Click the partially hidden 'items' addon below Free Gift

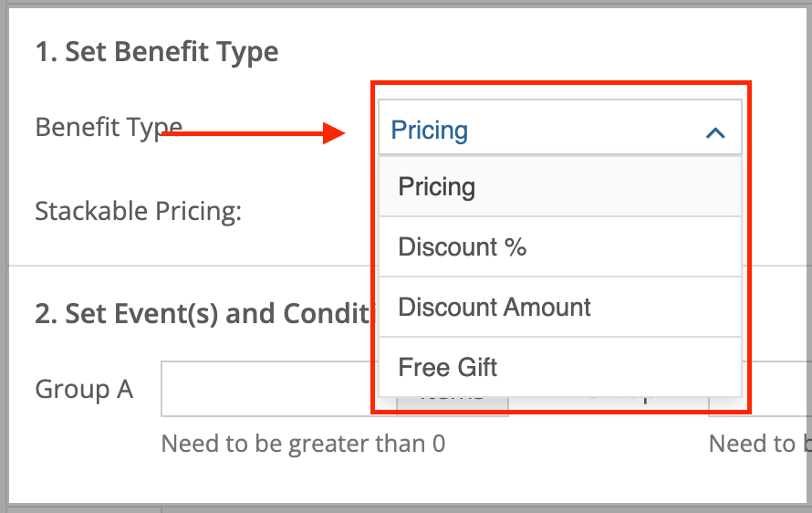453,406
